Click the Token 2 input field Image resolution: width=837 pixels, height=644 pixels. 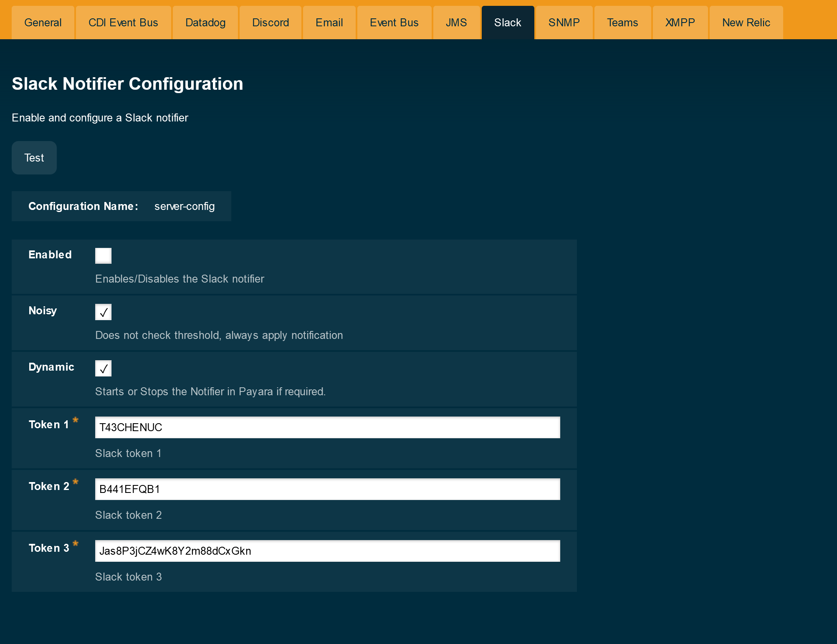(327, 489)
